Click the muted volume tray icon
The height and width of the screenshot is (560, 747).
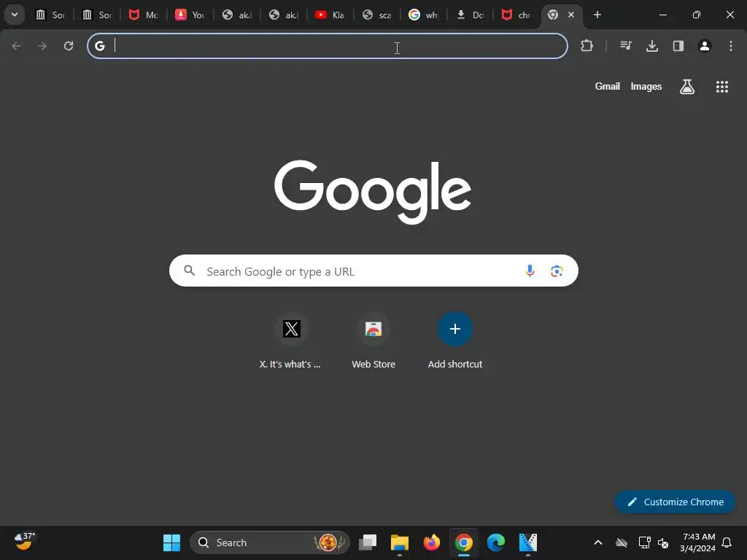[662, 542]
